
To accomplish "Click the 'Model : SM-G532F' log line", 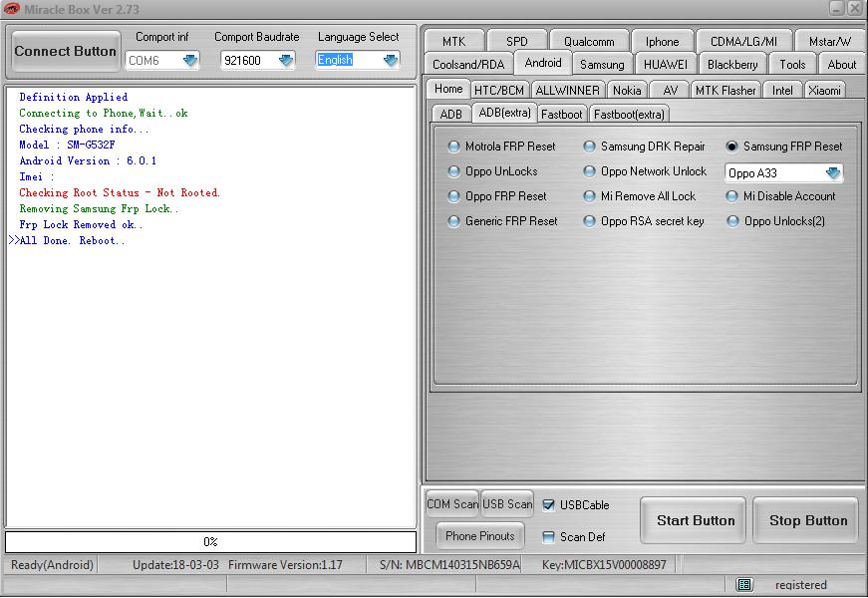I will pyautogui.click(x=67, y=146).
